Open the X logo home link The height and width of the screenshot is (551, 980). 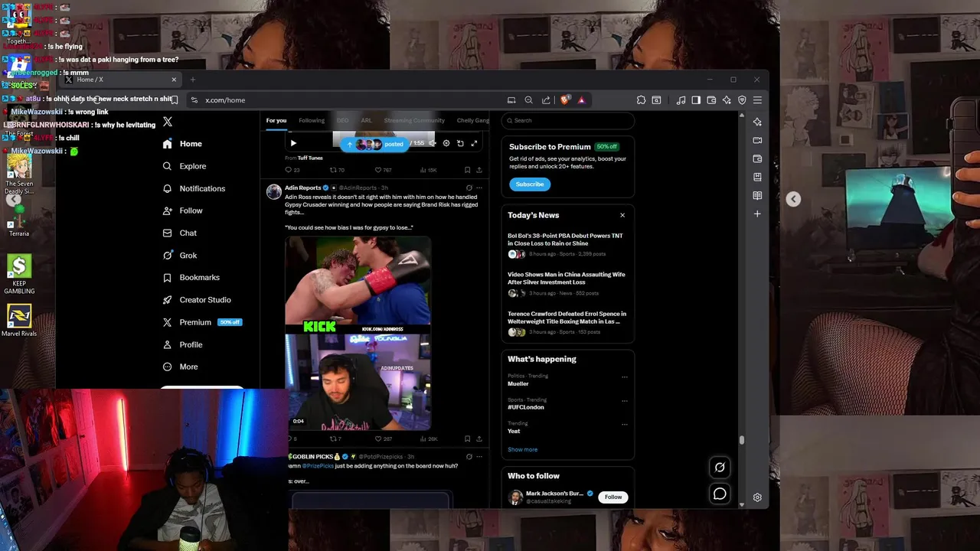pyautogui.click(x=168, y=122)
